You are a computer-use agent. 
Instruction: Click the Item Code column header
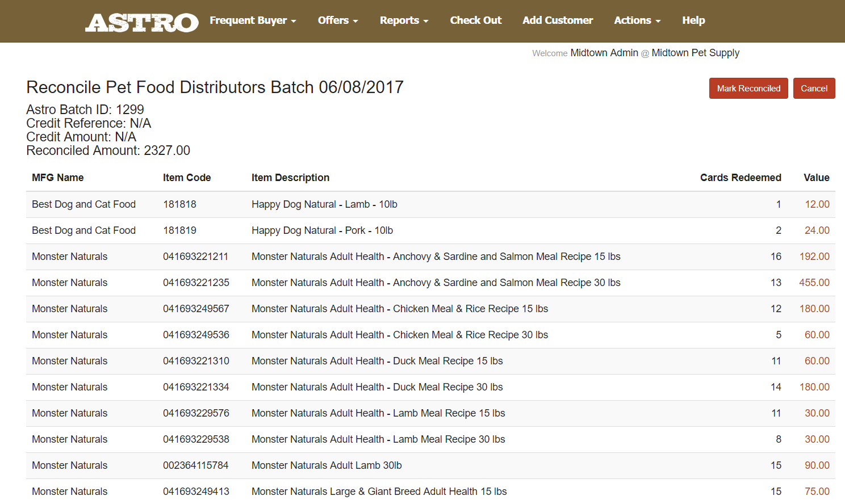[187, 178]
